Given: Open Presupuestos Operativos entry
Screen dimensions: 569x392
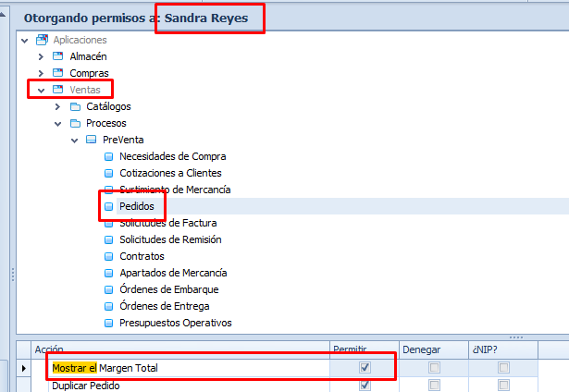Looking at the screenshot, I should (175, 323).
